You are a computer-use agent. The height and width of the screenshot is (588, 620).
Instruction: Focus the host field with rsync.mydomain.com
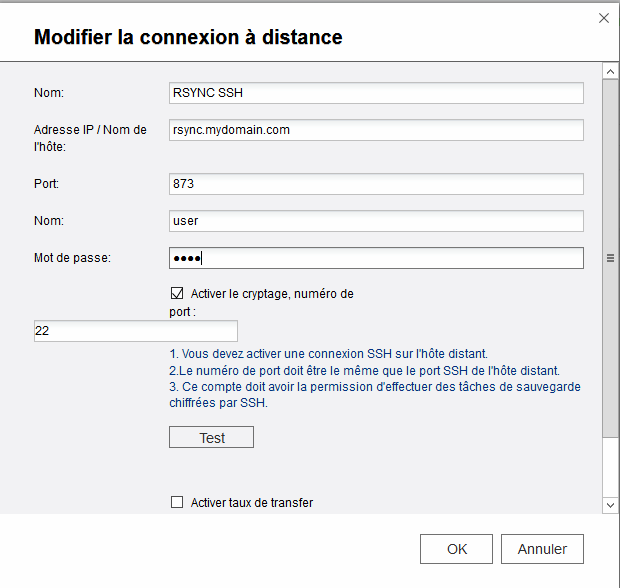376,130
